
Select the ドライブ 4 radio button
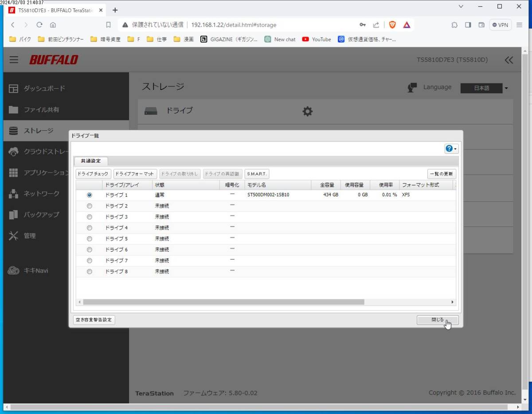coord(90,228)
